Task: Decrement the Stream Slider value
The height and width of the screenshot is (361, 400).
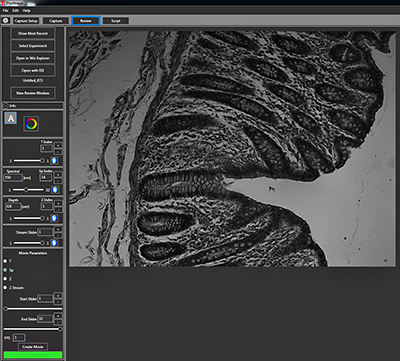Action: (58, 235)
